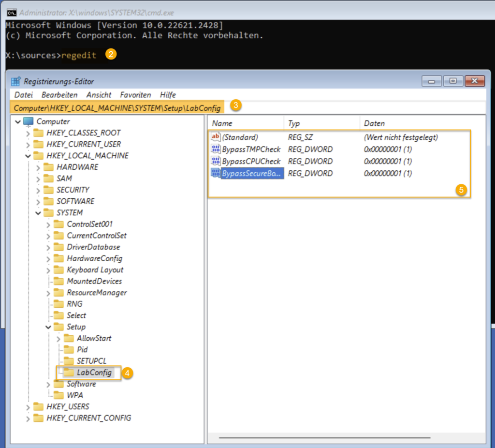Screen dimensions: 495x448
Task: Expand the AllowStart subkey arrow
Action: [58, 339]
